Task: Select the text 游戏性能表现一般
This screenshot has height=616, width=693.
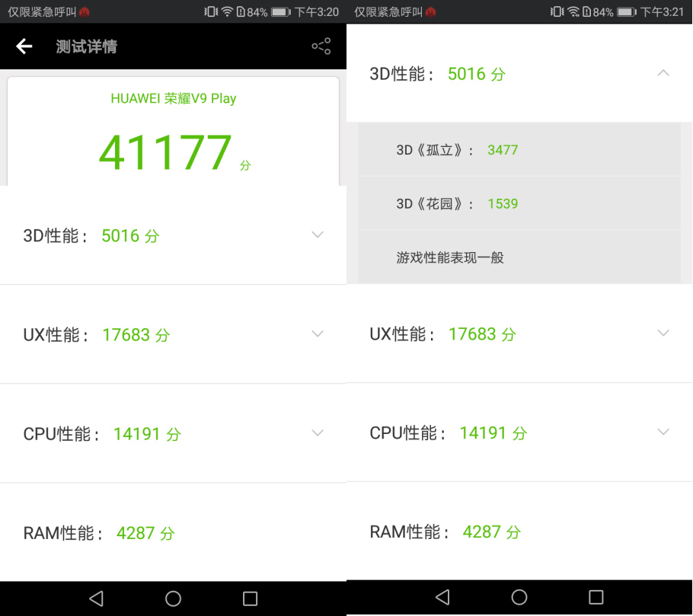Action: 450,257
